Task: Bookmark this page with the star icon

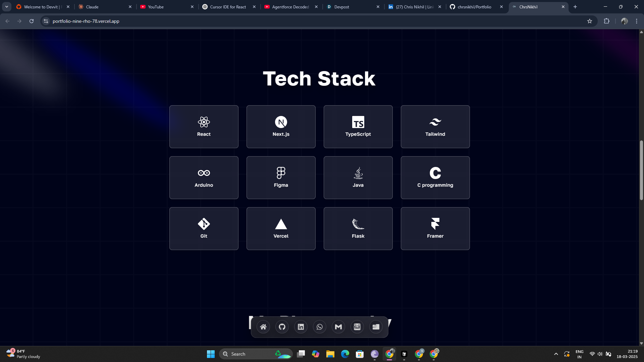Action: tap(590, 21)
